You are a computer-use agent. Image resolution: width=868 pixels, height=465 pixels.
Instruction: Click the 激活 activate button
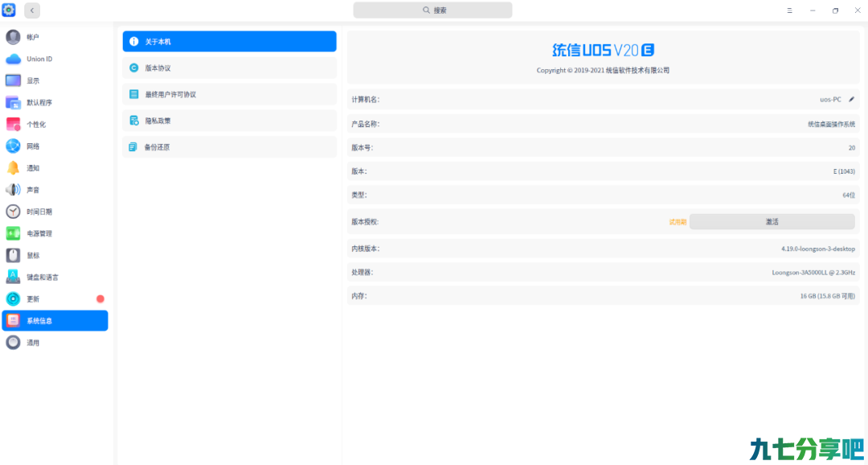(772, 222)
